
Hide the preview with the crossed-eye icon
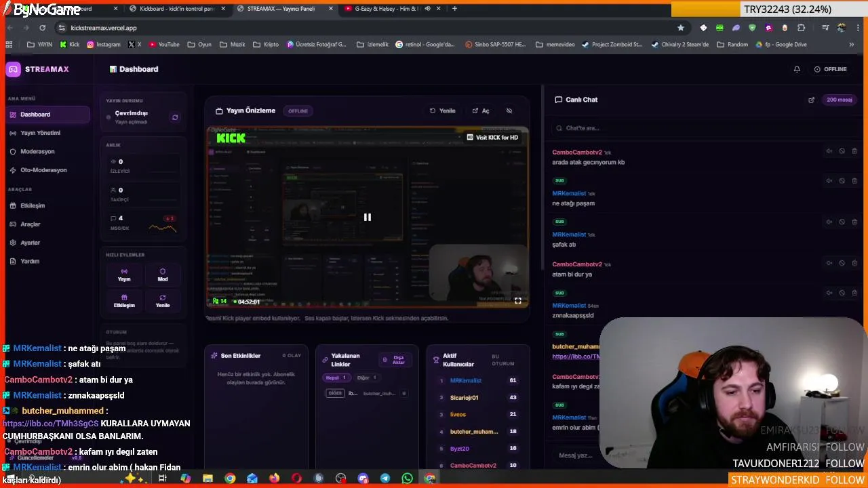[509, 110]
